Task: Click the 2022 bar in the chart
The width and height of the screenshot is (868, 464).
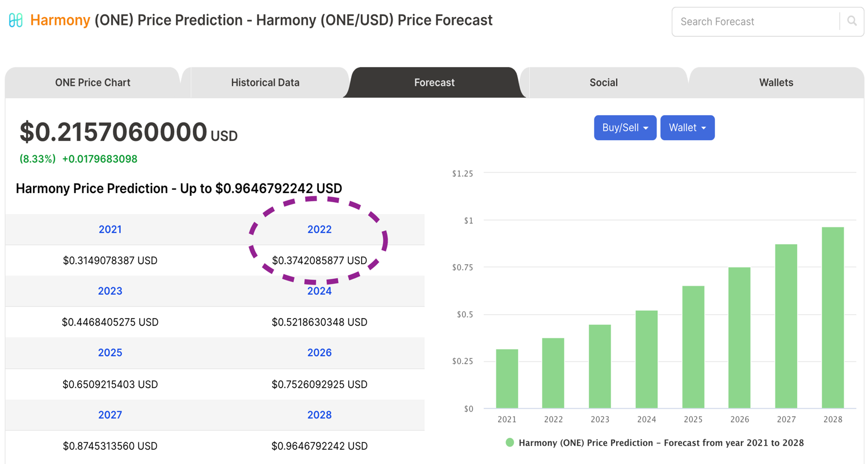Action: 553,373
